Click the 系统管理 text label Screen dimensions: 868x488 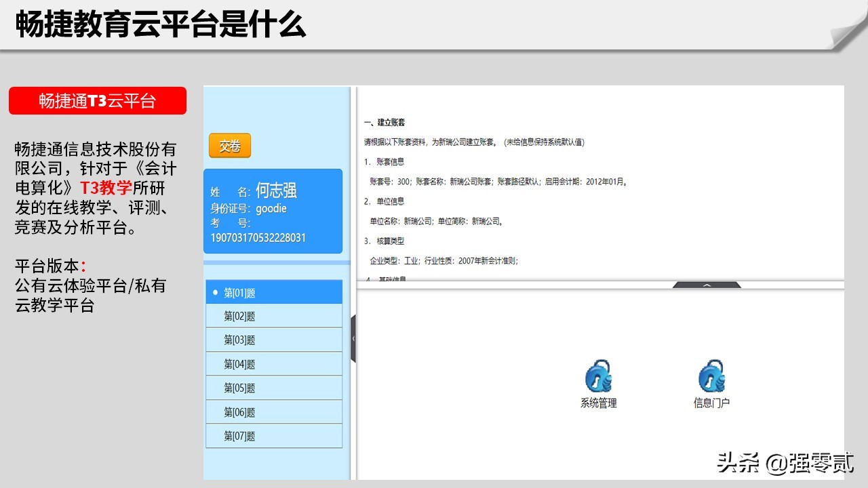[597, 401]
